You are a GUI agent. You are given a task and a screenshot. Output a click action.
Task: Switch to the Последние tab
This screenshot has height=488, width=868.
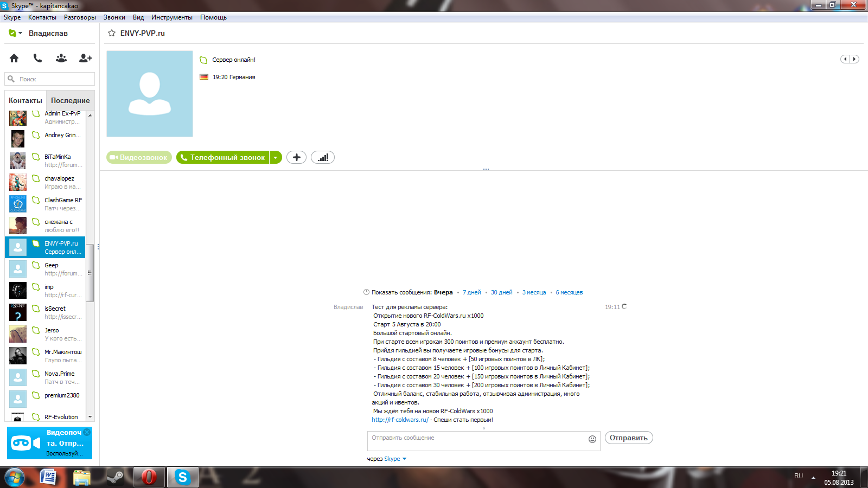(x=71, y=100)
